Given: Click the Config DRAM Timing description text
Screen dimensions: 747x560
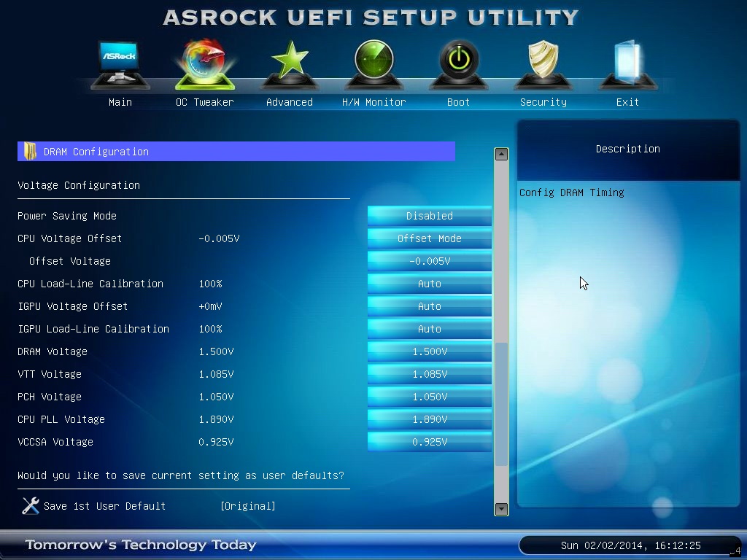Looking at the screenshot, I should coord(572,192).
